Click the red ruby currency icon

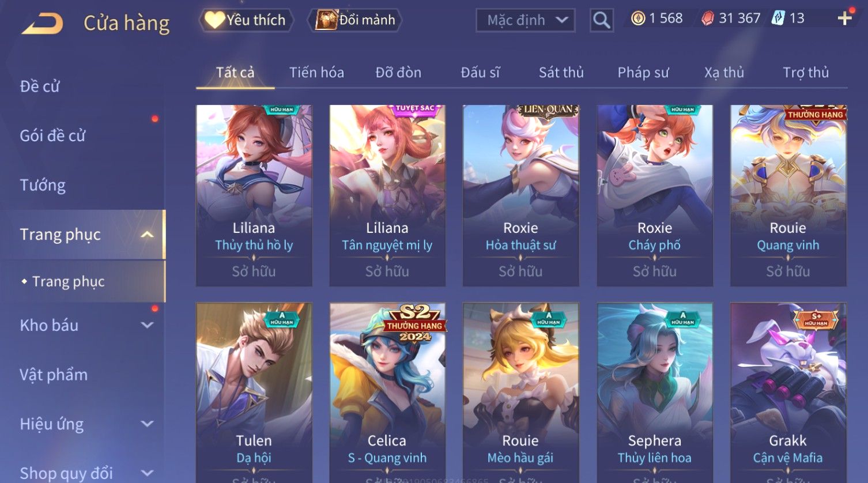click(x=707, y=18)
